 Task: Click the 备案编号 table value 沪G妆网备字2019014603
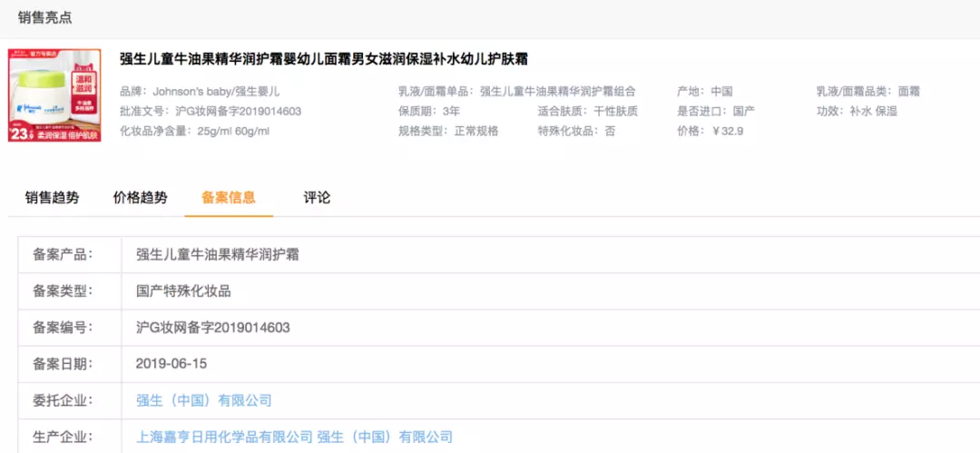pos(213,327)
